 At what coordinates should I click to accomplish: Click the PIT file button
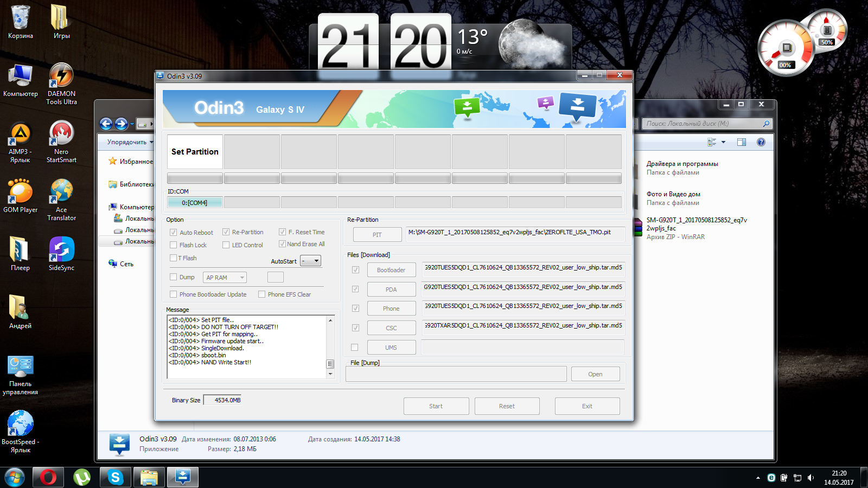pos(377,235)
